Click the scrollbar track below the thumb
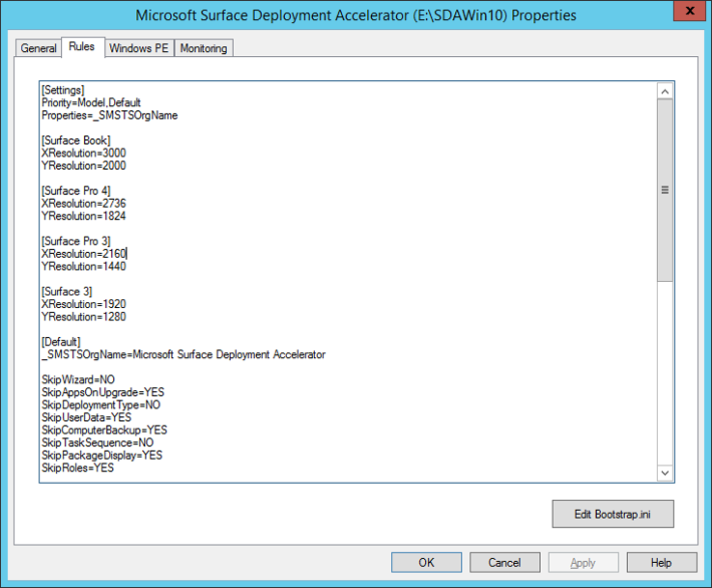The width and height of the screenshot is (712, 588). (665, 373)
